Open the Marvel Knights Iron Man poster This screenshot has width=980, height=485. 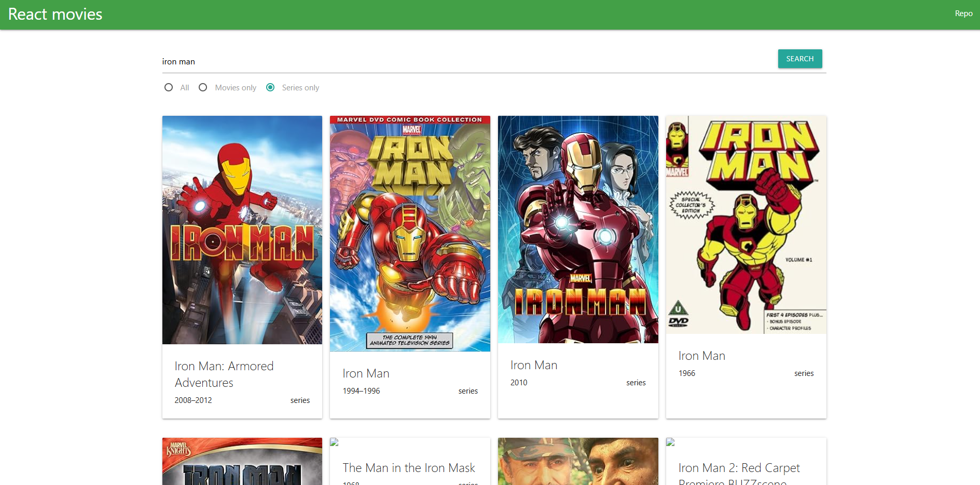click(x=242, y=461)
